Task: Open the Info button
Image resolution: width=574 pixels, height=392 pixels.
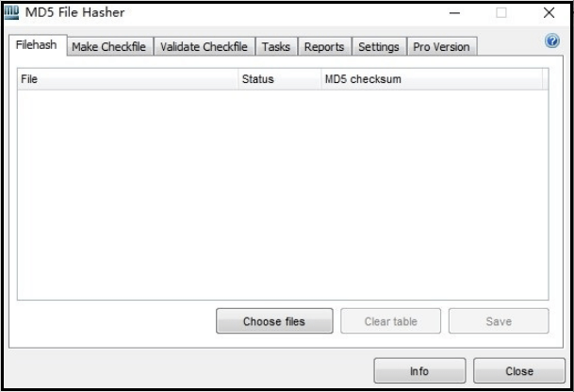Action: pyautogui.click(x=419, y=370)
